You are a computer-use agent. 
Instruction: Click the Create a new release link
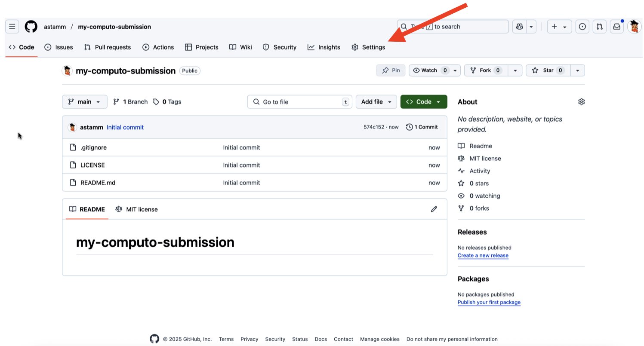tap(483, 255)
